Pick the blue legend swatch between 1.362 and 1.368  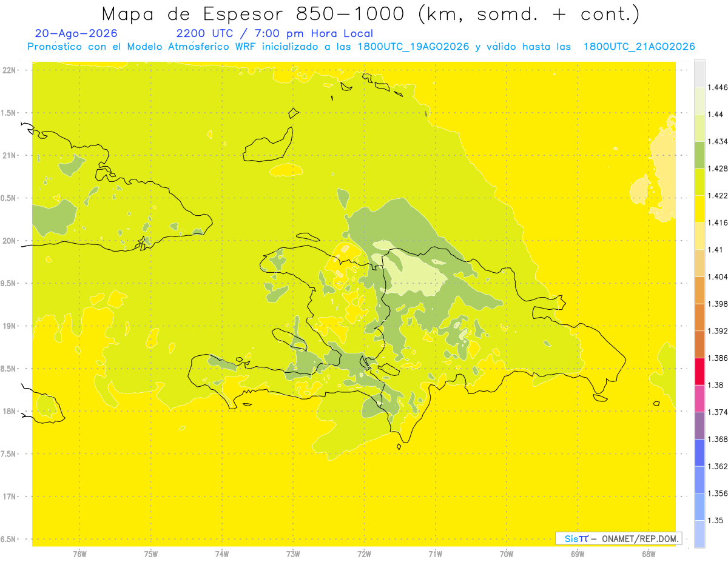[x=699, y=453]
